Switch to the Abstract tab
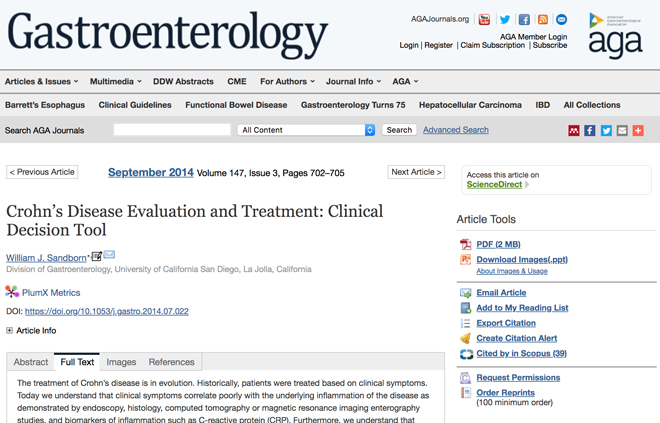Viewport: 660px width, 423px height. pos(31,362)
